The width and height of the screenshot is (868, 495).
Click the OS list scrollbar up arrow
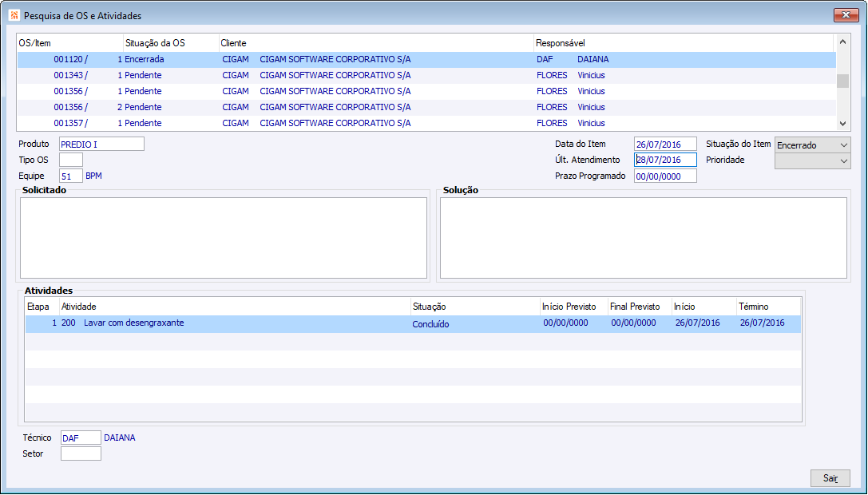842,42
